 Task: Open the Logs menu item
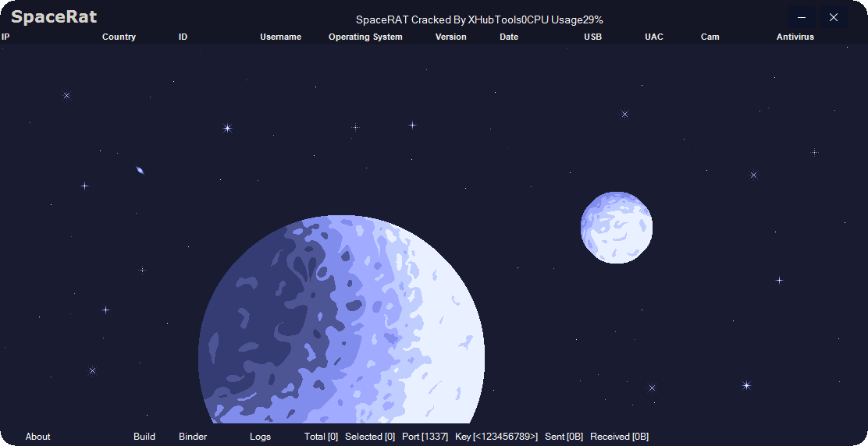(260, 437)
